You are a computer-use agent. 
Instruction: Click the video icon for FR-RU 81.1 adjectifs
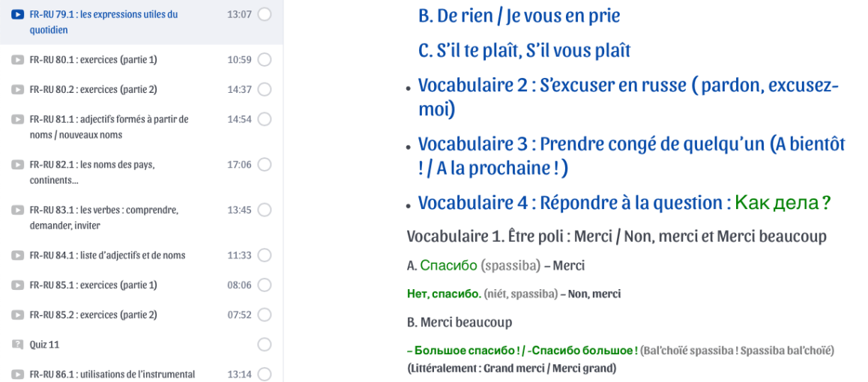(17, 120)
